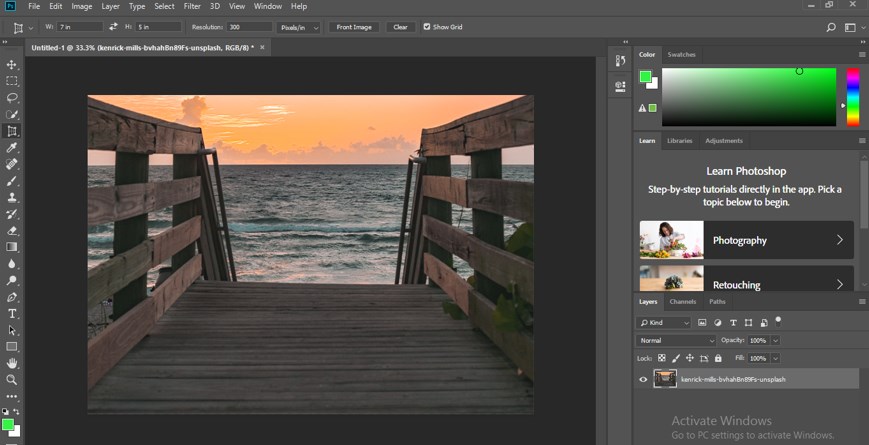869x445 pixels.
Task: Select the Eyedropper tool
Action: (x=12, y=148)
